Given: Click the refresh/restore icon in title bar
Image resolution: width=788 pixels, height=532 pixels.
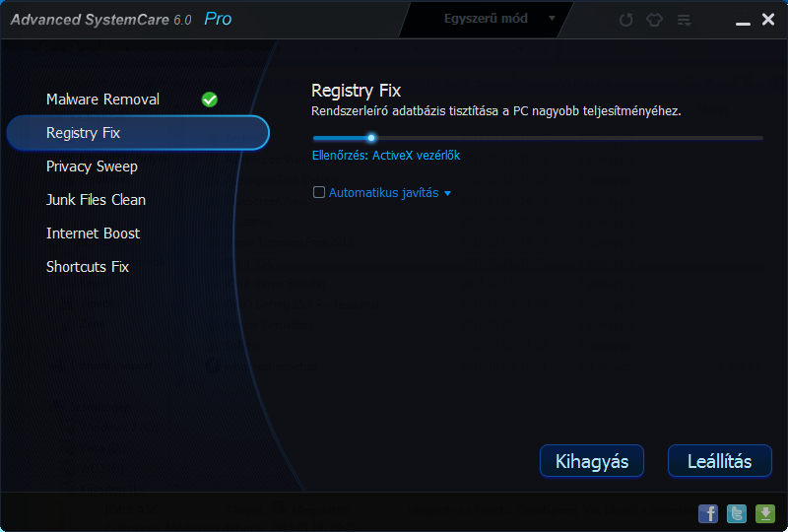Looking at the screenshot, I should point(625,20).
